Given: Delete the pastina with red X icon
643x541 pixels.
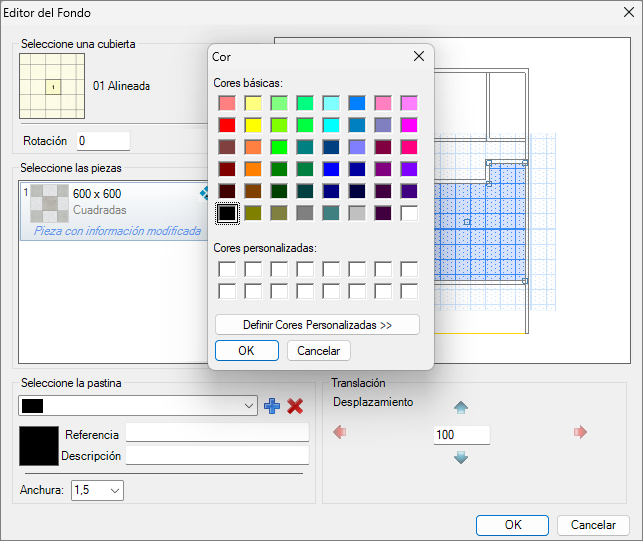Looking at the screenshot, I should [x=295, y=406].
